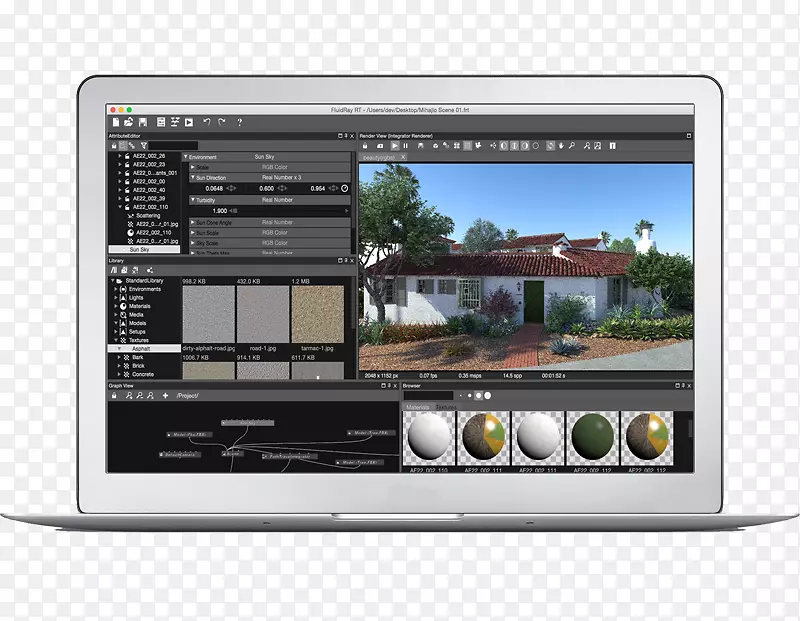Click the Attribute Editor search field
Viewport: 800px width, 621px height.
click(173, 146)
